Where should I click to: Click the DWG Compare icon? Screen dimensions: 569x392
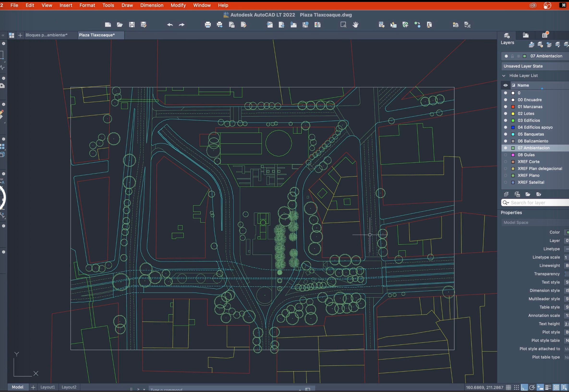pos(318,24)
